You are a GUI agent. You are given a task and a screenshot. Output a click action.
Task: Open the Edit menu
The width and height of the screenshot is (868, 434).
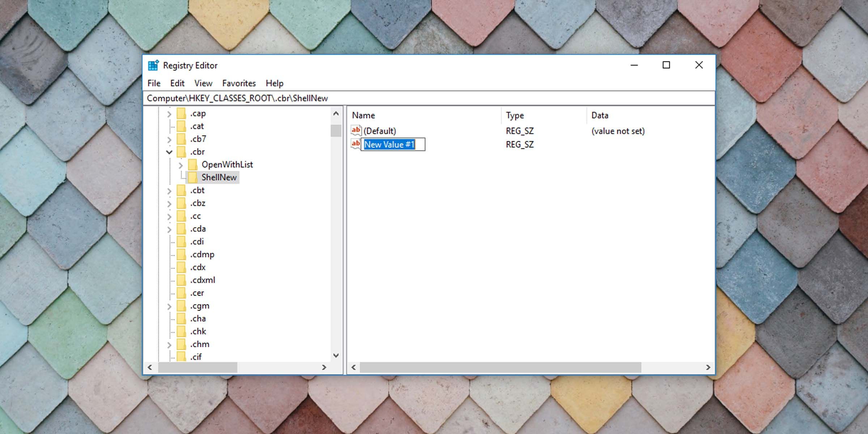(177, 83)
